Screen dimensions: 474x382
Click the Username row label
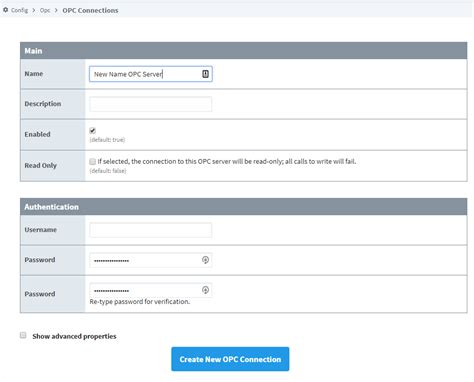click(40, 230)
